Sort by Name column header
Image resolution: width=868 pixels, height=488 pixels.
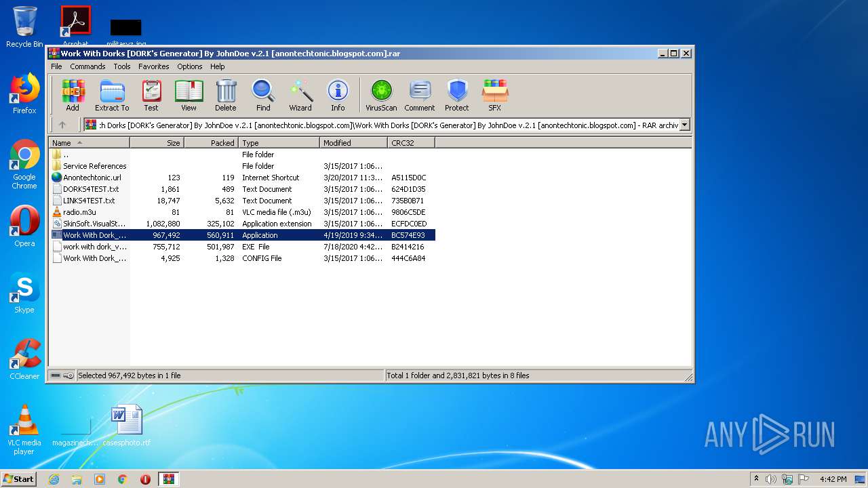click(89, 143)
